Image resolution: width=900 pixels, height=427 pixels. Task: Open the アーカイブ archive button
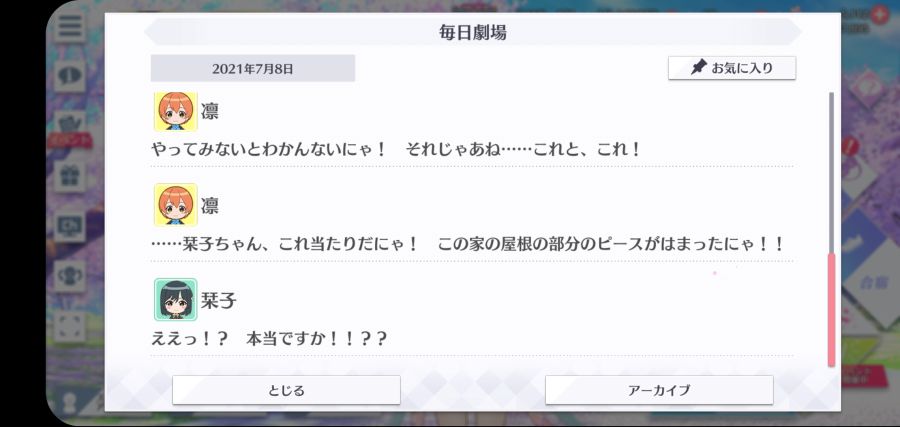click(x=659, y=390)
